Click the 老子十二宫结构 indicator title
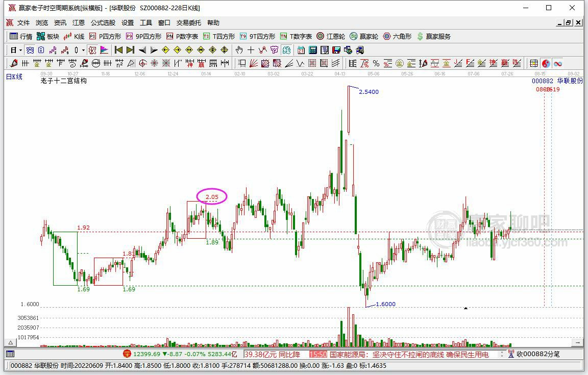 click(x=63, y=81)
